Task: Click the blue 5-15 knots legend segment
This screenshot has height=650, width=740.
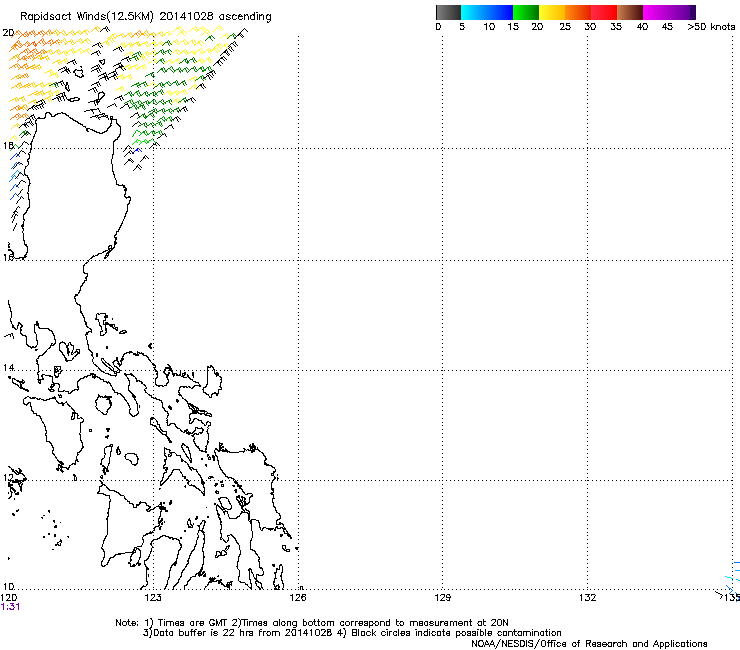Action: (487, 12)
